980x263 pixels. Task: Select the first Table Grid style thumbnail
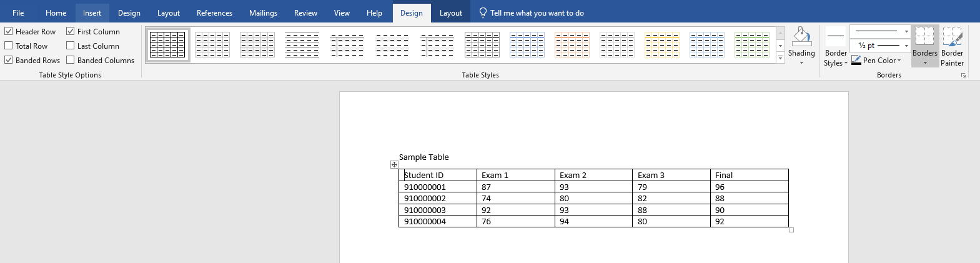click(x=167, y=45)
